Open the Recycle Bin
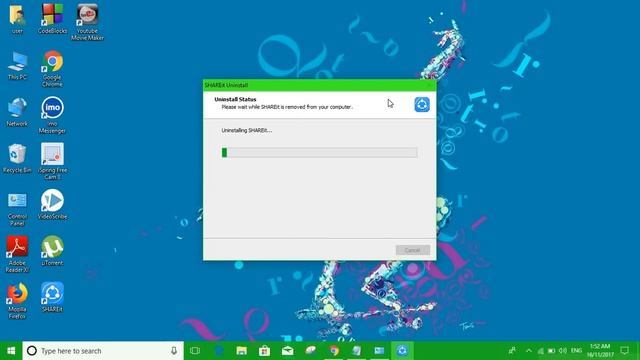This screenshot has width=640, height=360. (17, 158)
